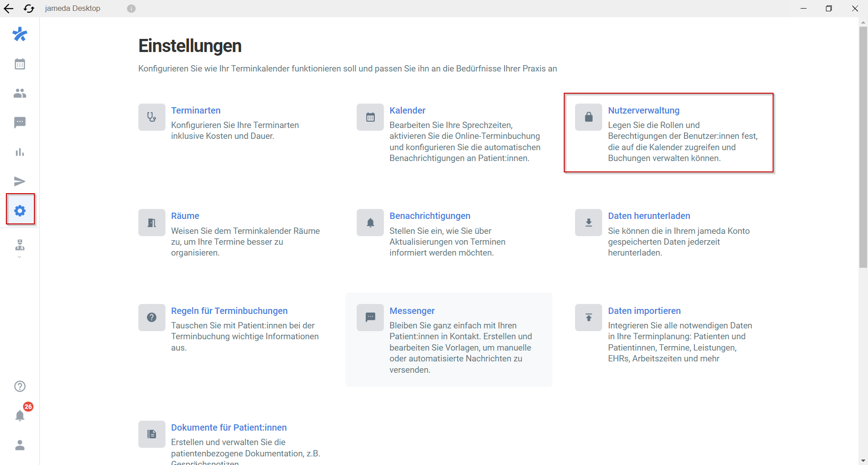Open campaigns with the paper plane icon
The image size is (868, 465).
click(20, 181)
